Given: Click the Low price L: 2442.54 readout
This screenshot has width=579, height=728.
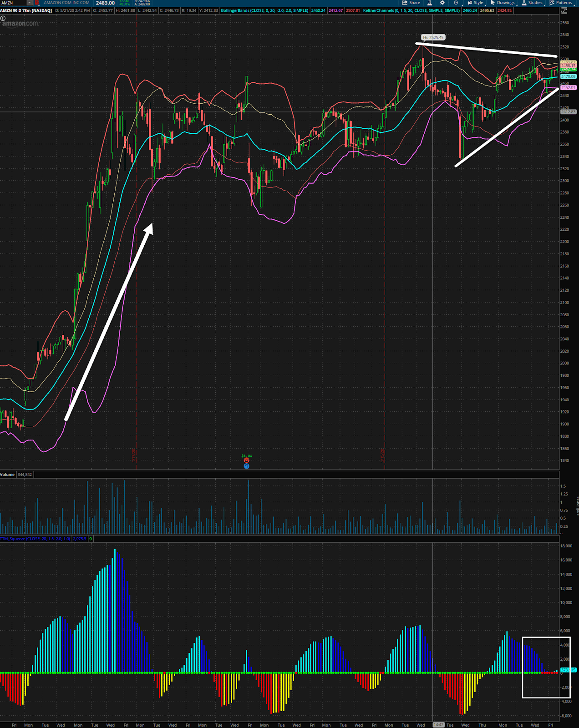Looking at the screenshot, I should click(x=147, y=10).
